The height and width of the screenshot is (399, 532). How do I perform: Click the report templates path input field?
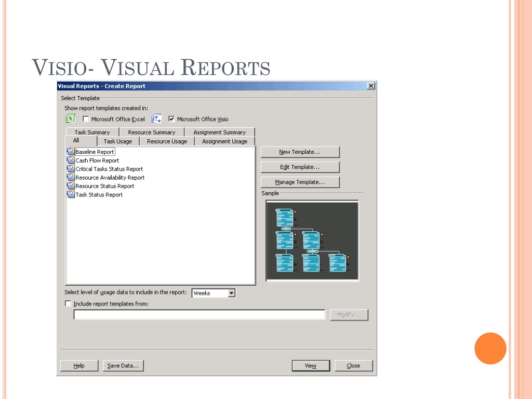199,315
